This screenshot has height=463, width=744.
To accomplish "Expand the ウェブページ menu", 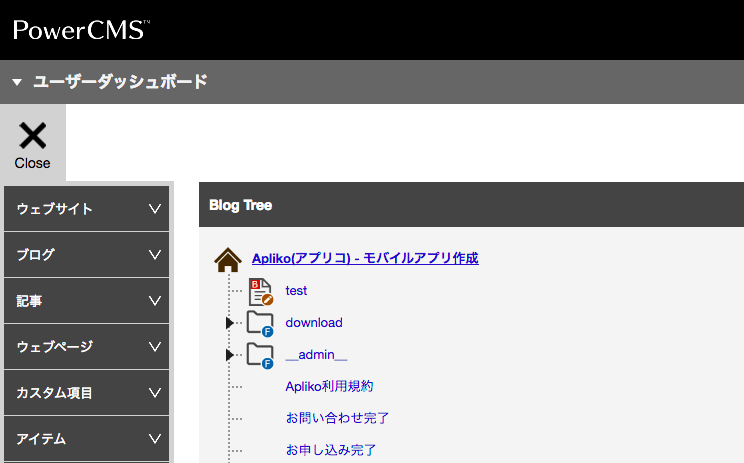I will tap(86, 347).
